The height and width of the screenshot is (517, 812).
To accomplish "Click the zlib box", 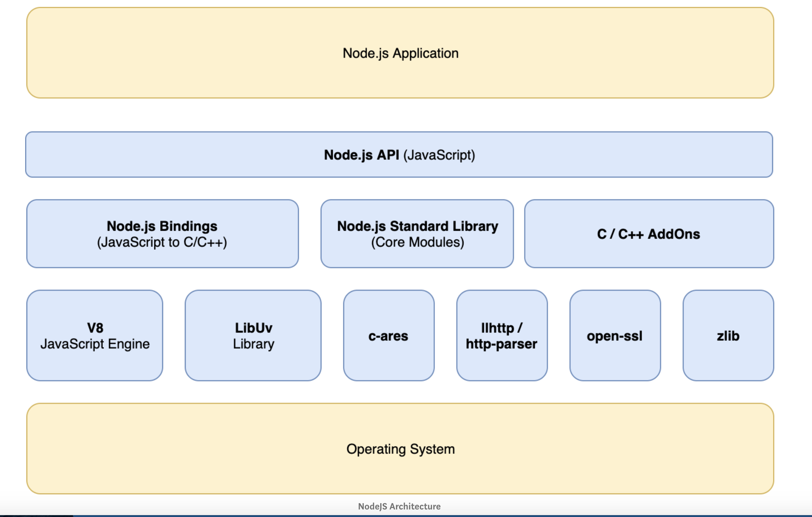I will click(728, 336).
